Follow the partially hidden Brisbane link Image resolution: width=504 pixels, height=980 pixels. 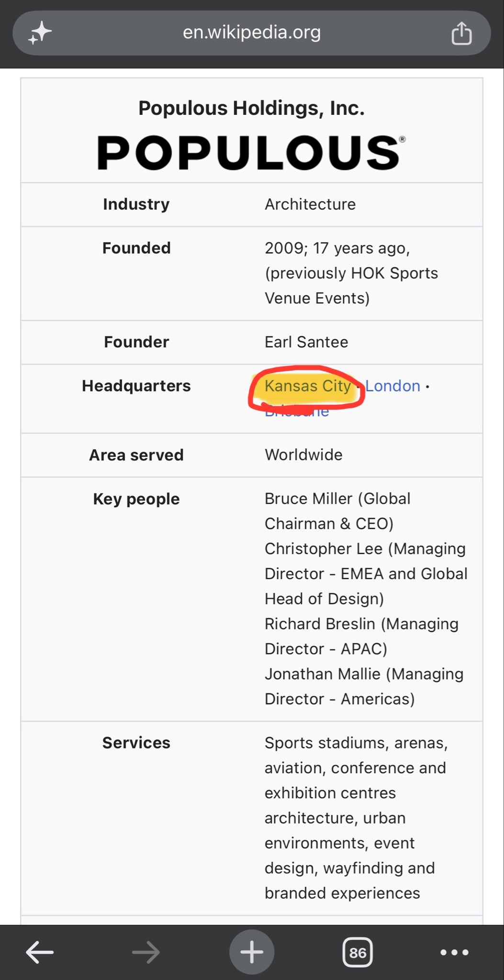point(297,412)
